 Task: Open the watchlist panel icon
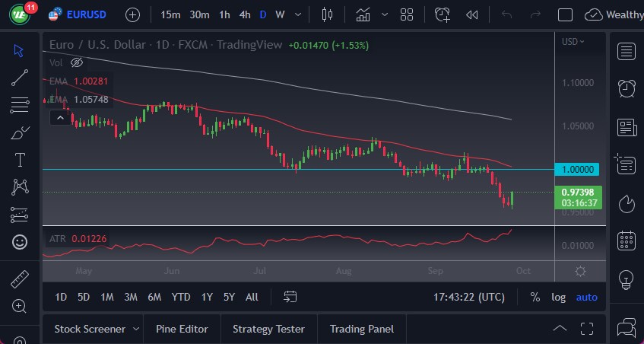click(627, 51)
